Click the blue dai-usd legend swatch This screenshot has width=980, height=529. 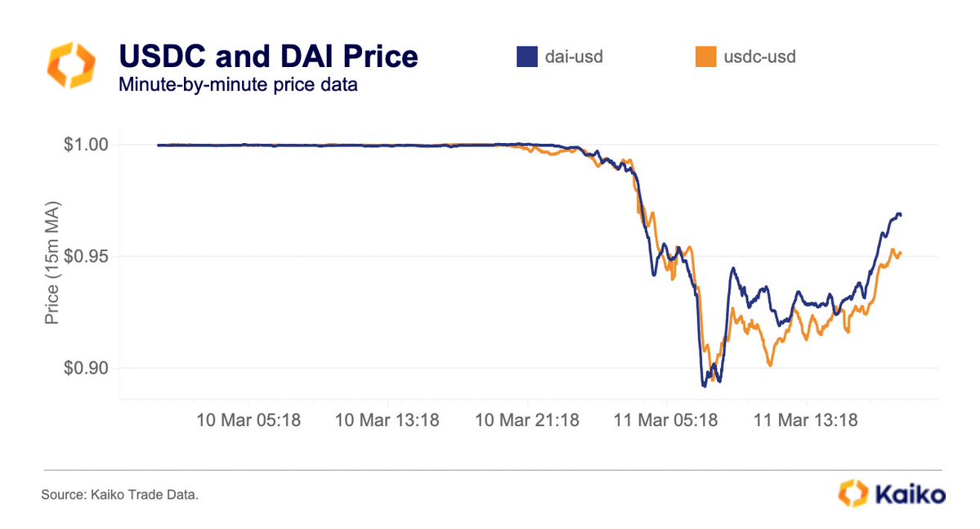click(x=526, y=57)
